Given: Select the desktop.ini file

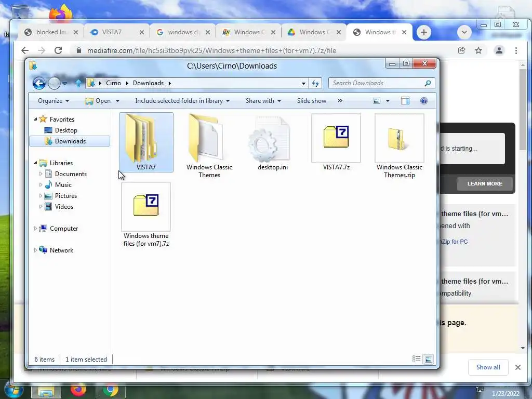Looking at the screenshot, I should 272,142.
